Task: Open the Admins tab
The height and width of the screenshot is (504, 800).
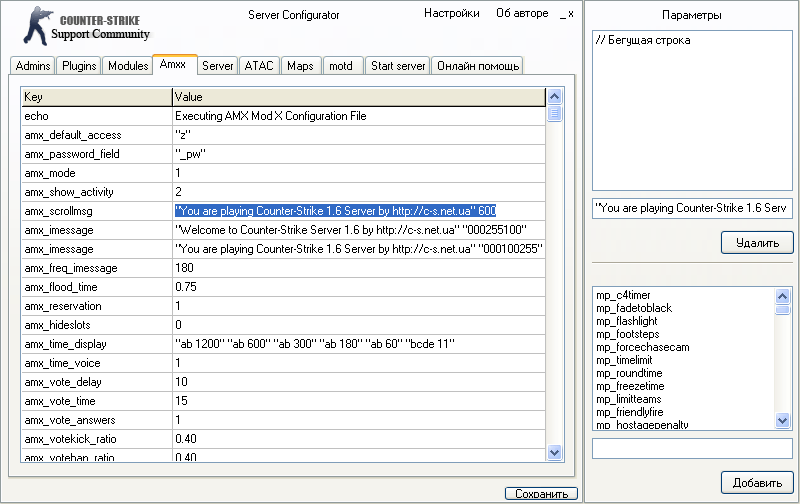Action: [x=33, y=66]
